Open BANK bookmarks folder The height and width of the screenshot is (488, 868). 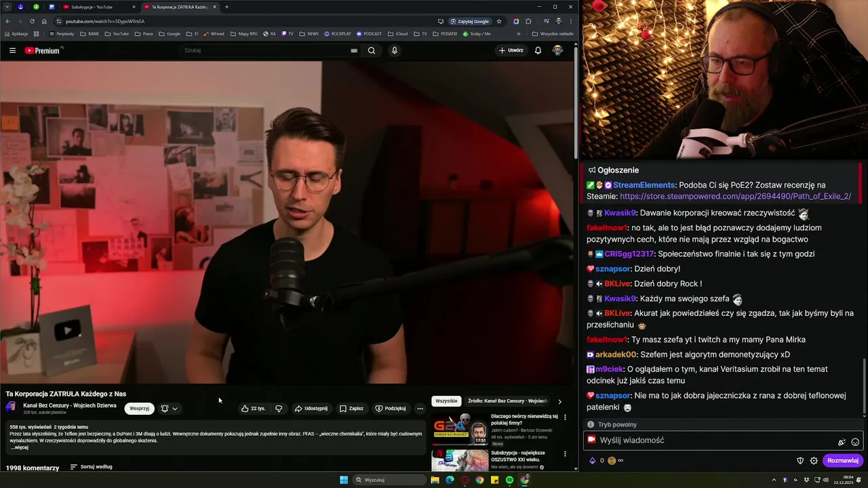tap(90, 34)
